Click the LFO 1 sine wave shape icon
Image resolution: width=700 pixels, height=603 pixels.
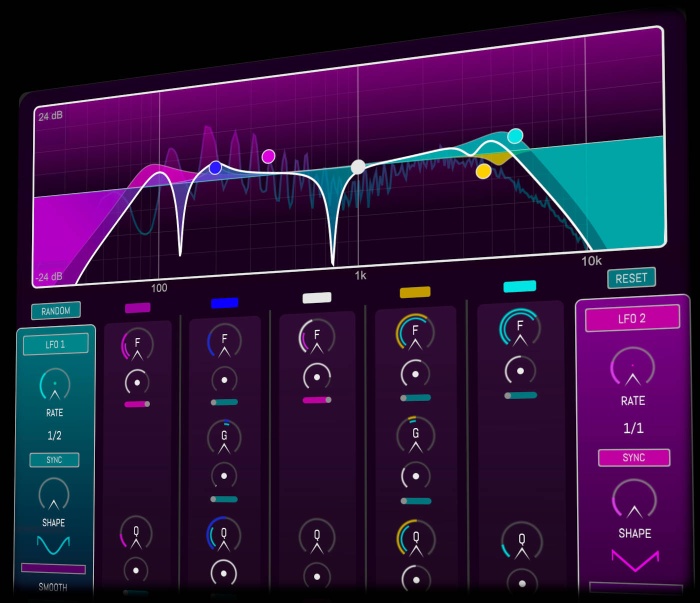[x=53, y=545]
